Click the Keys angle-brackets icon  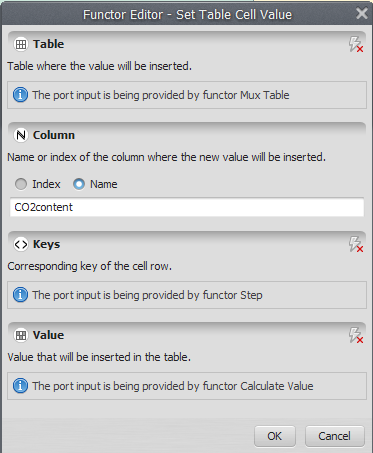click(x=21, y=244)
